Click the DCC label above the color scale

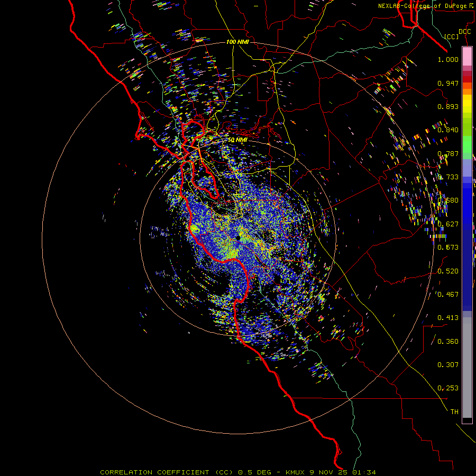click(x=464, y=32)
